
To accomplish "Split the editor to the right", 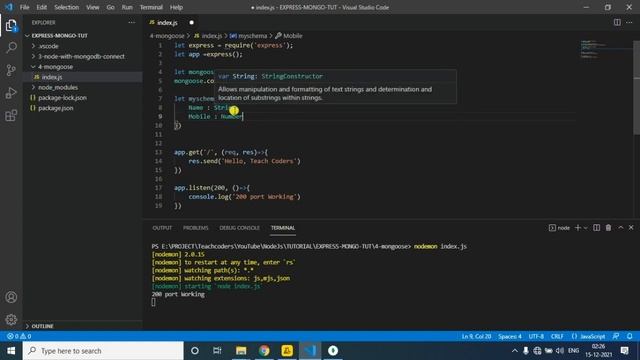I will click(617, 22).
